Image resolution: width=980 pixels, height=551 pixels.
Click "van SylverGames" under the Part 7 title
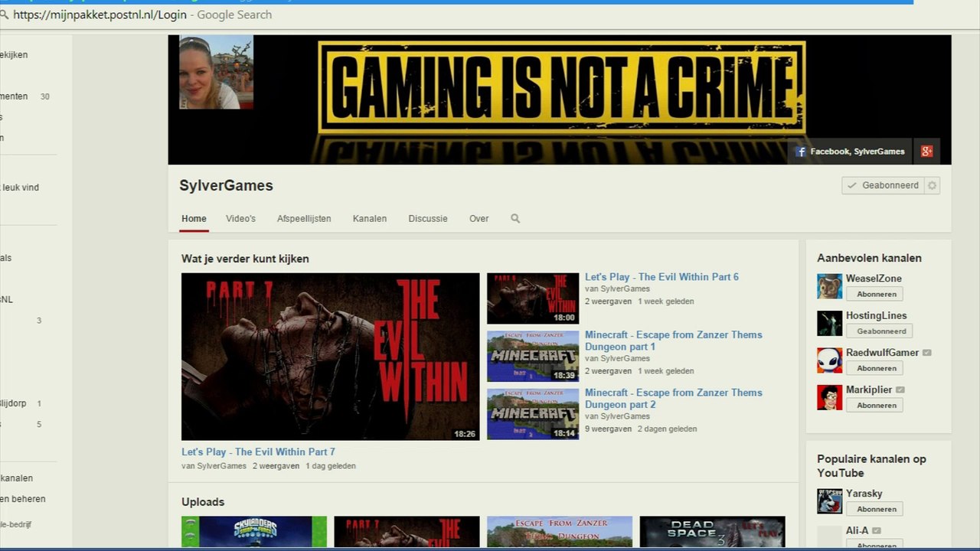coord(214,466)
